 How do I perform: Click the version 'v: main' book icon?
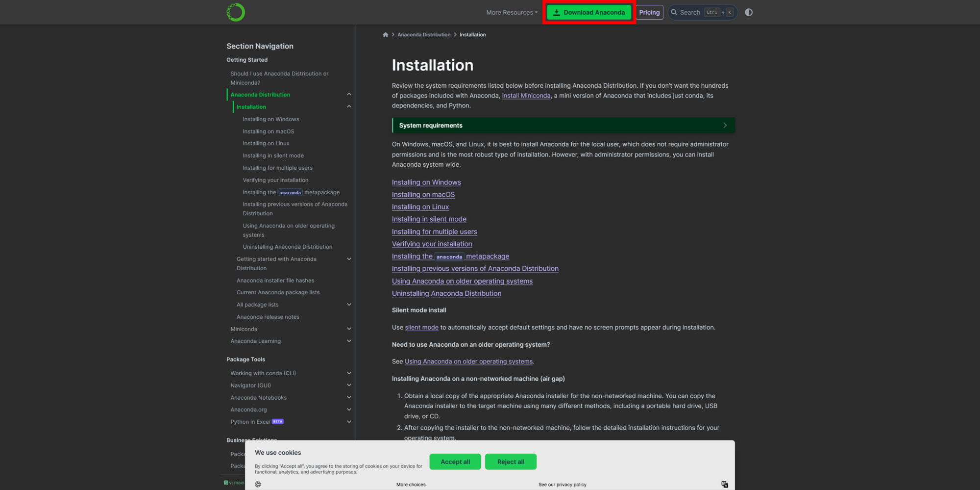(226, 483)
